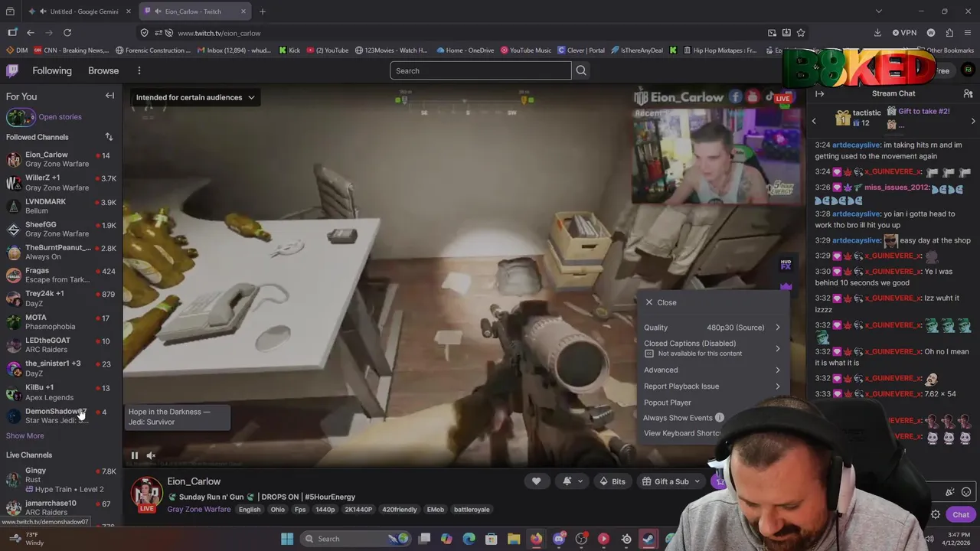980x551 pixels.
Task: Click the Windows taskbar Search box
Action: tap(354, 539)
